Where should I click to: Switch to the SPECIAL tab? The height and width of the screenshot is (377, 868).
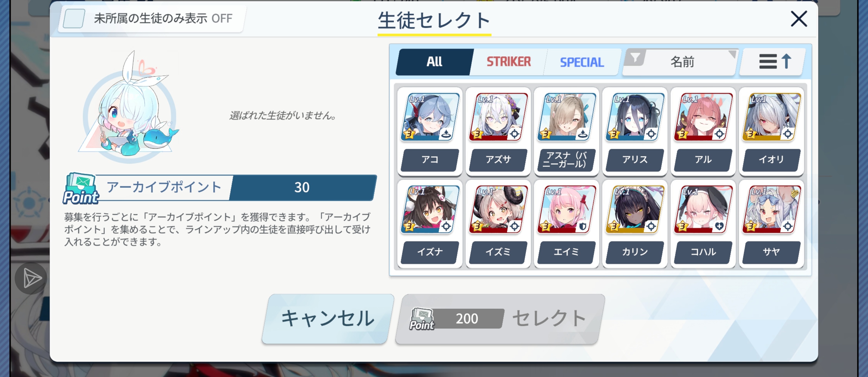coord(582,62)
